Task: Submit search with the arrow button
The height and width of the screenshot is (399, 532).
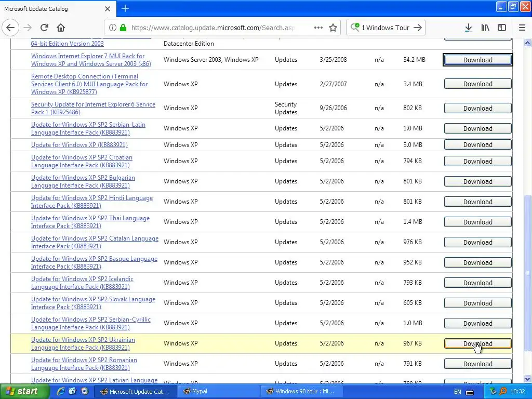Action: pos(418,28)
